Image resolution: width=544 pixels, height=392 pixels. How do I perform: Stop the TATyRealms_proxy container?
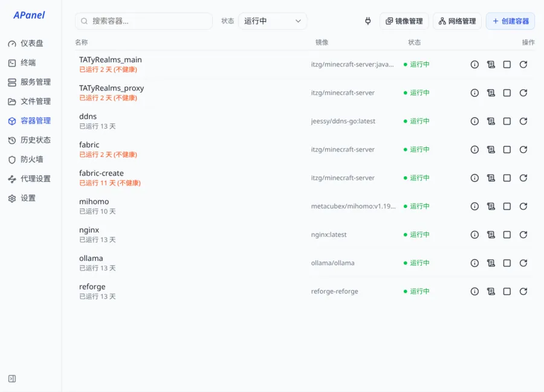(507, 93)
